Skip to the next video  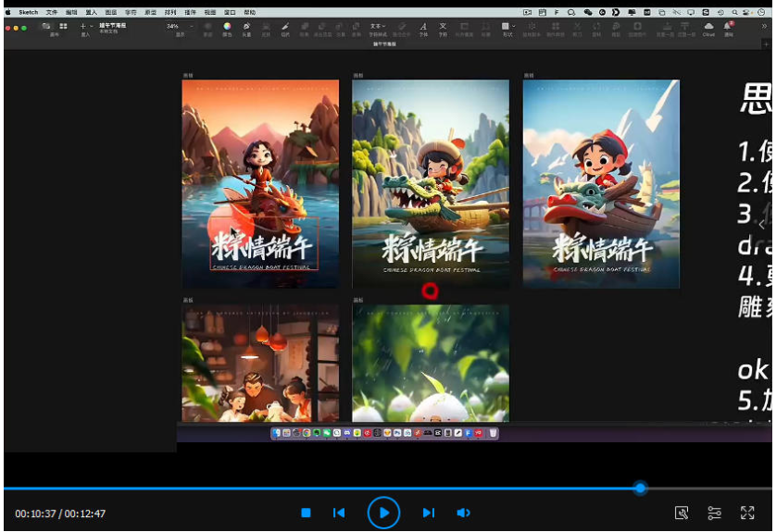[428, 513]
